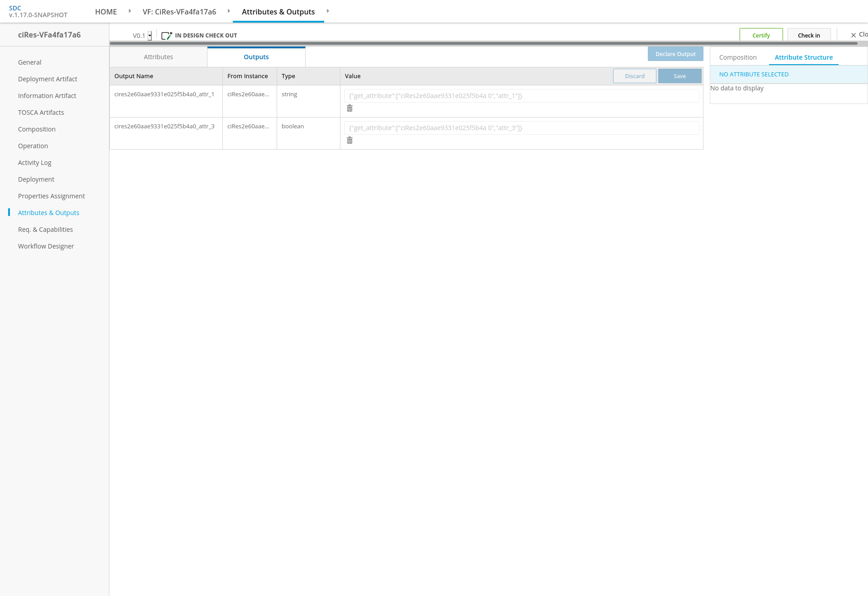The width and height of the screenshot is (868, 596).
Task: Switch to the Attributes tab
Action: coord(158,57)
